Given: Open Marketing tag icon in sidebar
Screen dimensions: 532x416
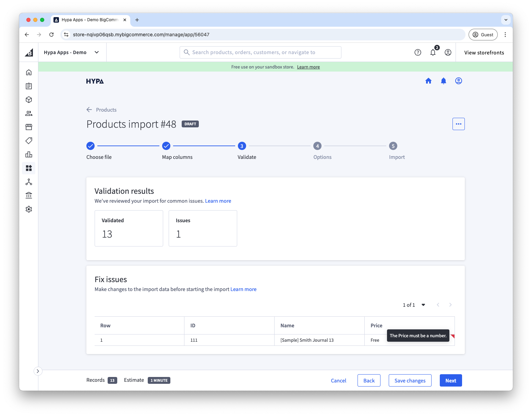Looking at the screenshot, I should (x=29, y=141).
